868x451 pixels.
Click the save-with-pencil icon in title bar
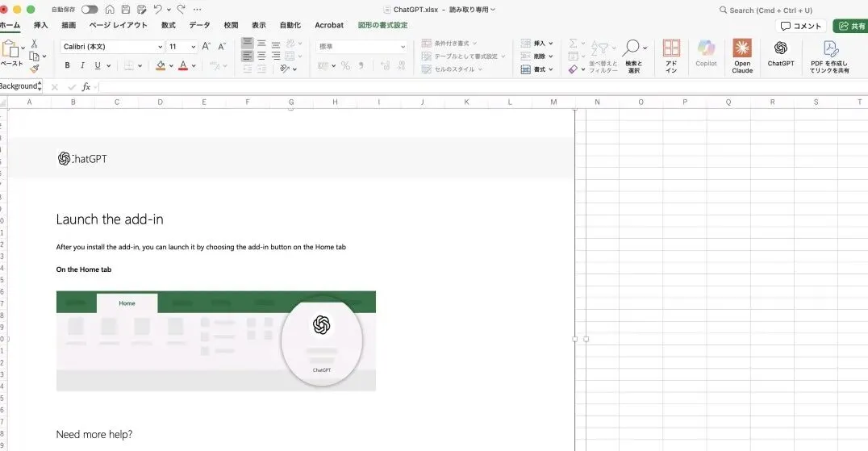[142, 10]
